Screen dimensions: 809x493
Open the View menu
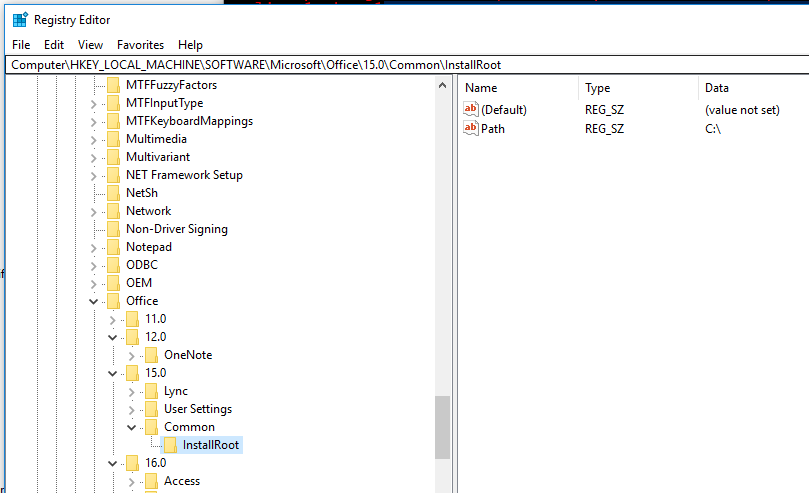pos(90,45)
